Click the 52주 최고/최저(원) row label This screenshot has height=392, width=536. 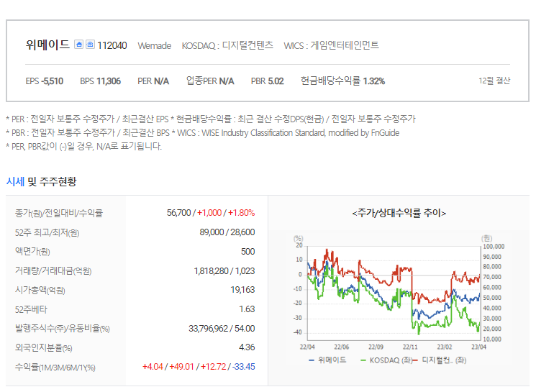tap(47, 233)
